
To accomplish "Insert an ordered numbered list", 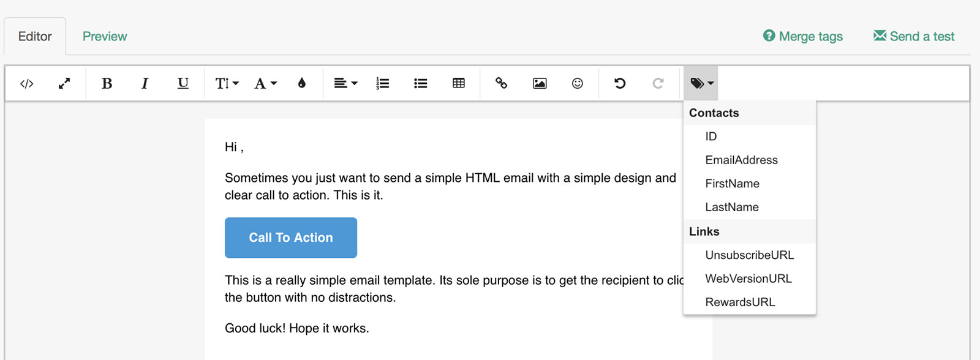I will click(x=383, y=83).
